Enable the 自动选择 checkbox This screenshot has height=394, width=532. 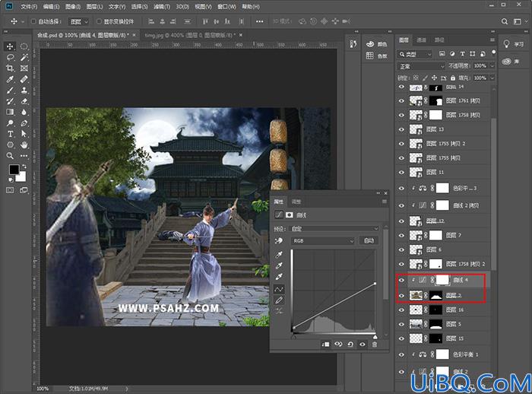pos(33,21)
